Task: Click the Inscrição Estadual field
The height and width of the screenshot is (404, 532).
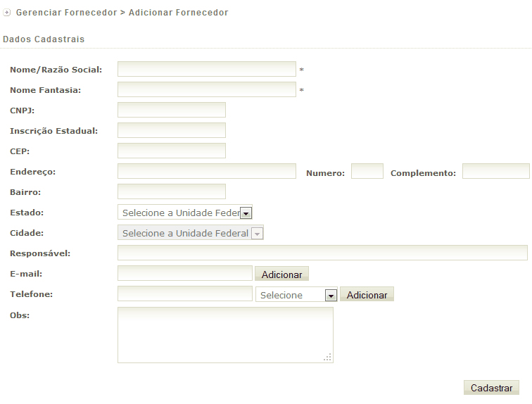Action: click(171, 130)
